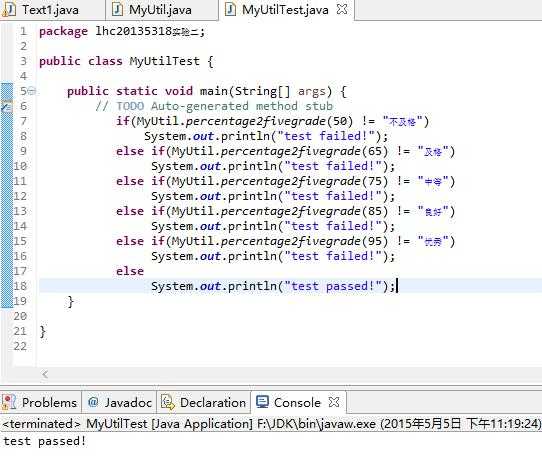This screenshot has height=472, width=542.
Task: Click the println "test passed!" statement on line 18
Action: tap(273, 286)
